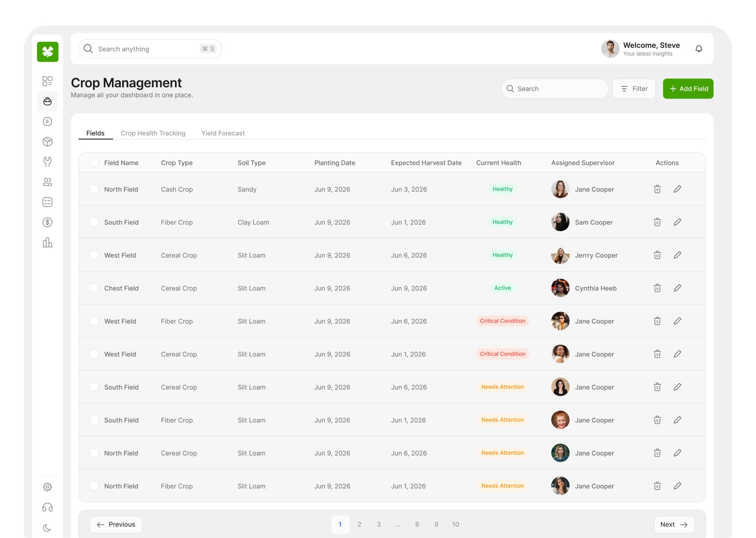Viewport: 756px width, 538px height.
Task: Select all rows with header checkbox
Action: pyautogui.click(x=94, y=163)
